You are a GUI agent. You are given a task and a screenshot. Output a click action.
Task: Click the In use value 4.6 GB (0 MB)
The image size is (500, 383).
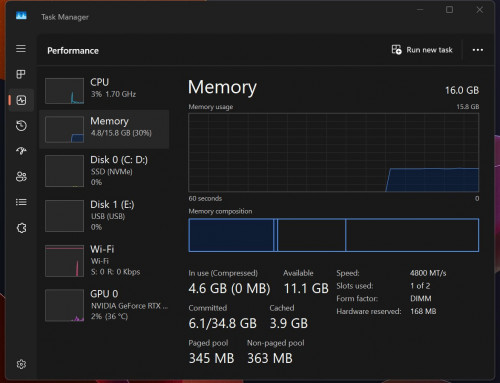(229, 289)
